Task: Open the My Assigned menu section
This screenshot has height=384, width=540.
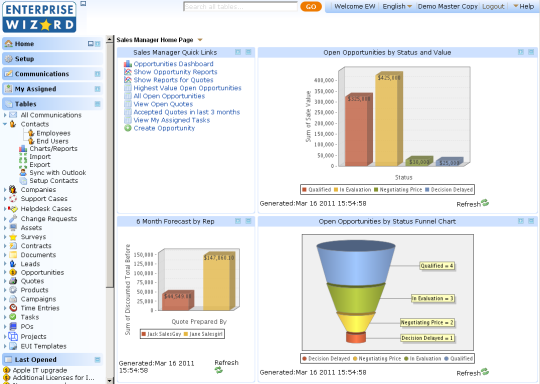Action: (52, 89)
